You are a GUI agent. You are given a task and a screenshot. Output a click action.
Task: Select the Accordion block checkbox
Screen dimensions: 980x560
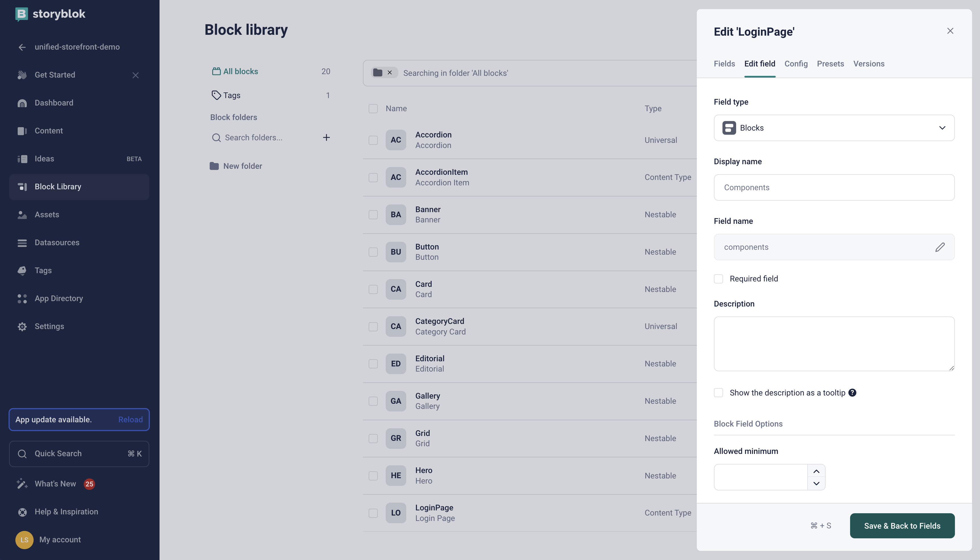point(373,140)
